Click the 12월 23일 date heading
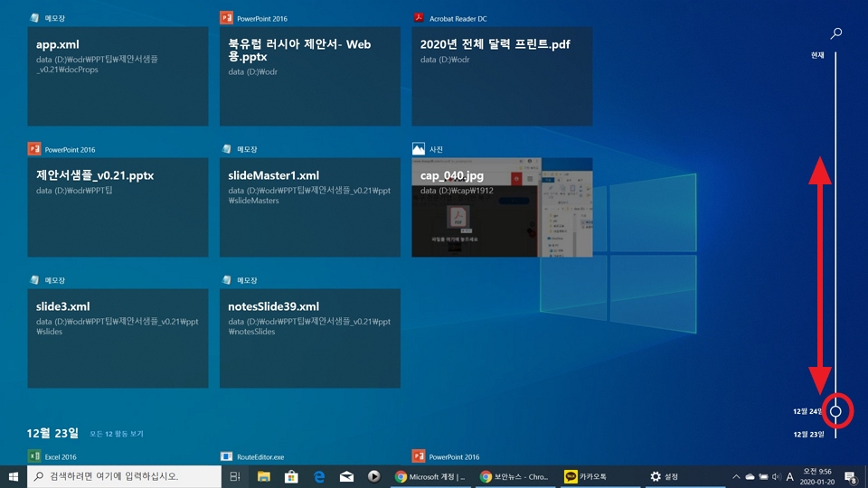The height and width of the screenshot is (488, 868). pos(52,433)
